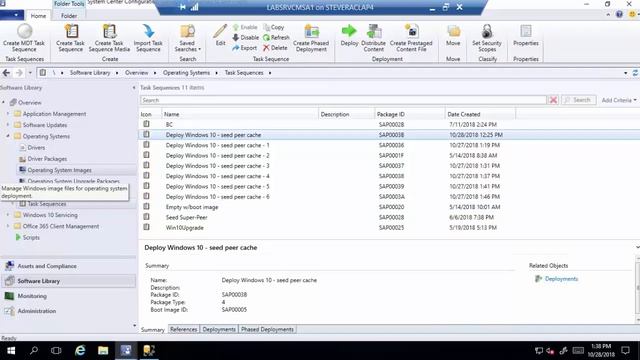The image size is (640, 360).
Task: Select Seed Super-Peer row
Action: tap(389, 218)
